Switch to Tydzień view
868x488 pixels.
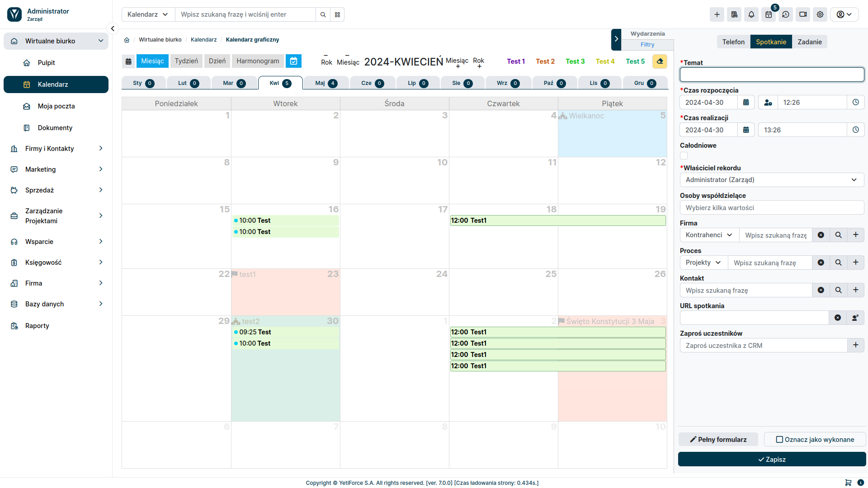tap(186, 61)
